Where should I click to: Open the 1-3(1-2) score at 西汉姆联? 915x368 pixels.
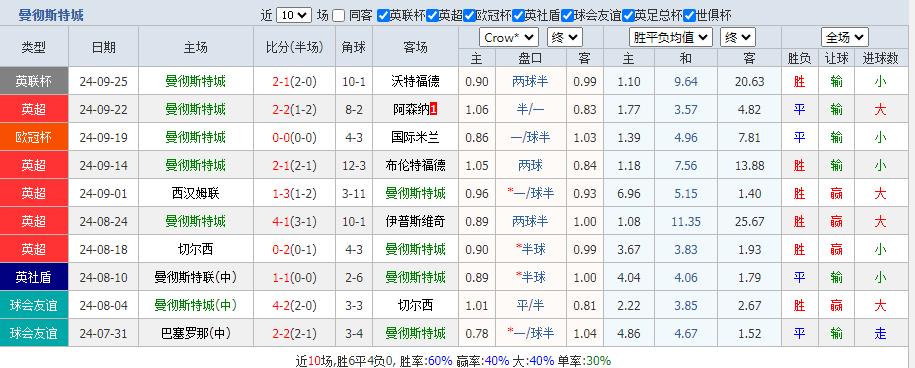click(295, 194)
